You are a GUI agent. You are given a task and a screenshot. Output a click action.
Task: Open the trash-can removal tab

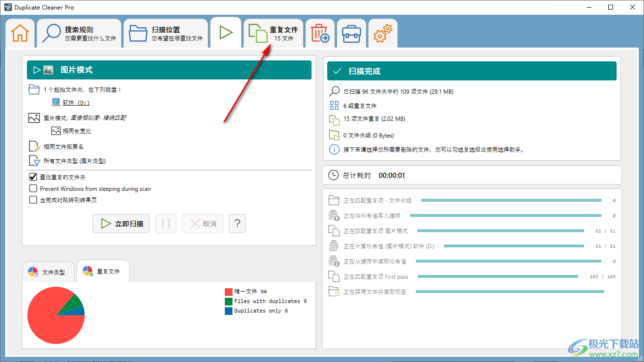click(x=320, y=33)
